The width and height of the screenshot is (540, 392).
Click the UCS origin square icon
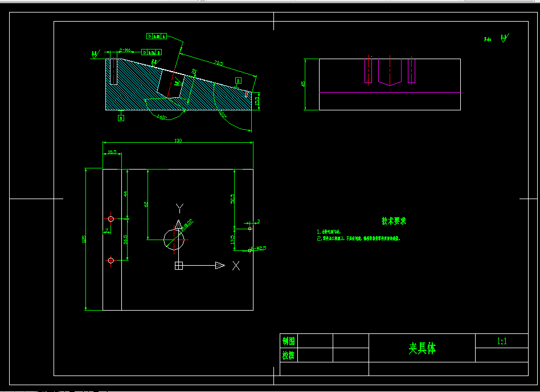coord(179,266)
